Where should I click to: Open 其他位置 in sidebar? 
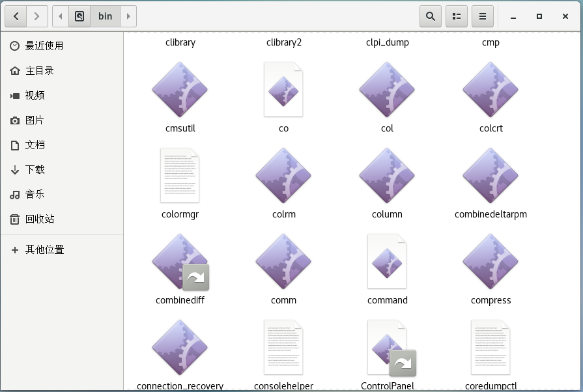click(62, 249)
